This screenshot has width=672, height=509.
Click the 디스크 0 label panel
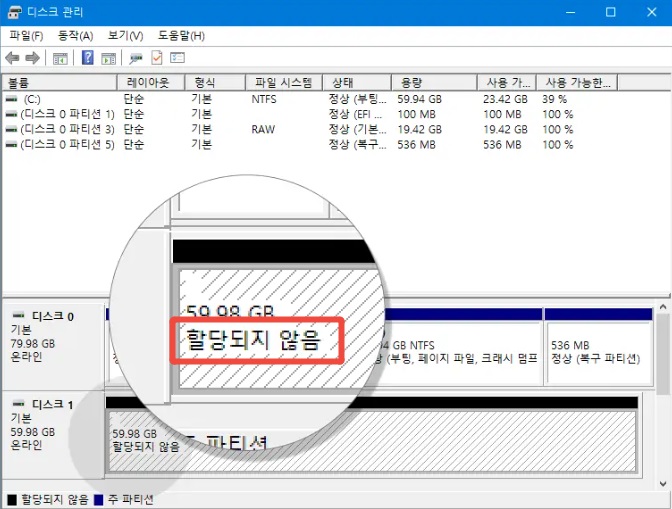[x=53, y=346]
